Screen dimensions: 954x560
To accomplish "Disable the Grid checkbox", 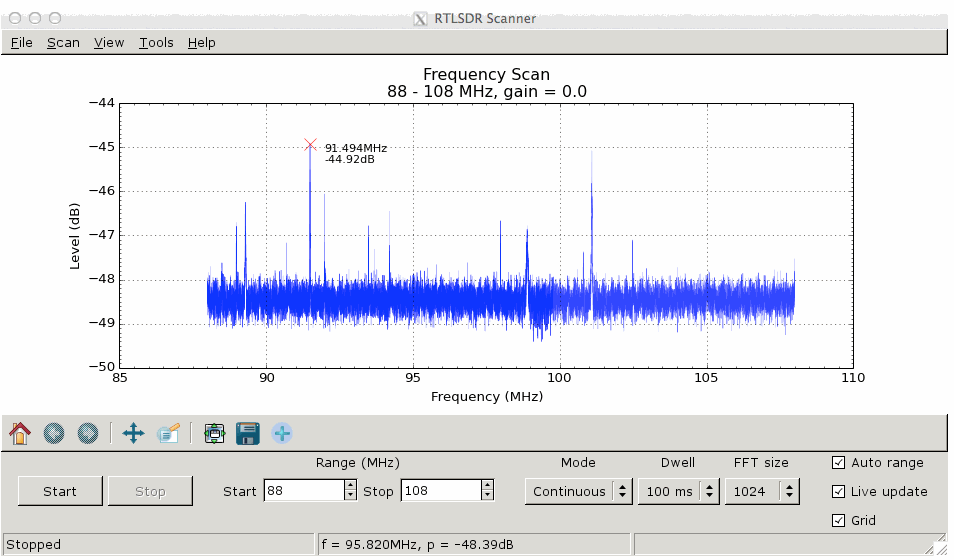I will point(838,520).
